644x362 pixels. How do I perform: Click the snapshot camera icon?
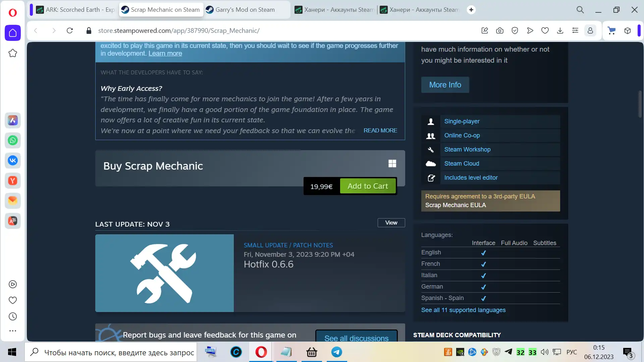[500, 31]
